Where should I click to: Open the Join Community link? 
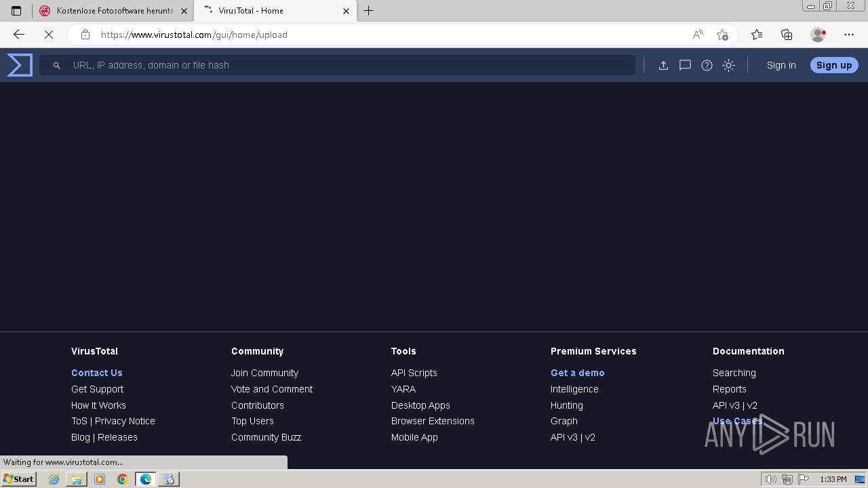(264, 373)
